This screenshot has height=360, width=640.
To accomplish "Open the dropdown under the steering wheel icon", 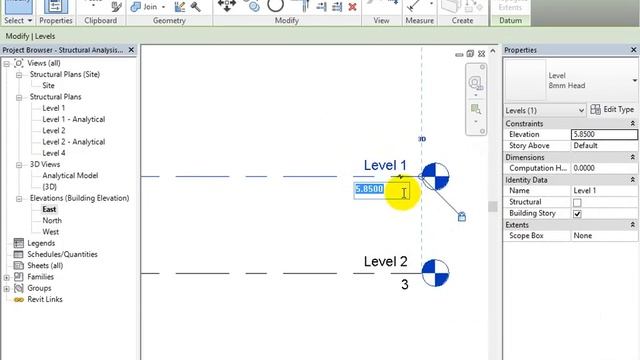I will (476, 95).
